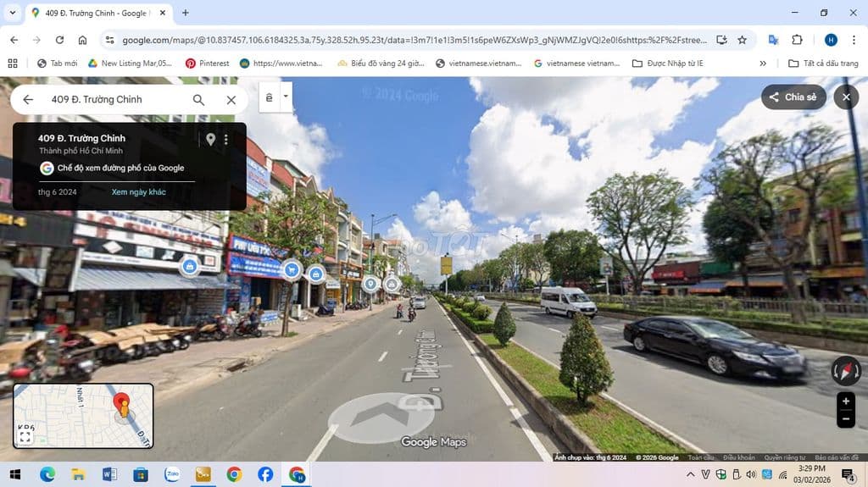Screen dimensions: 868x487
Task: Switch to the 409 Đ. Trường Chinh tab
Action: [93, 13]
